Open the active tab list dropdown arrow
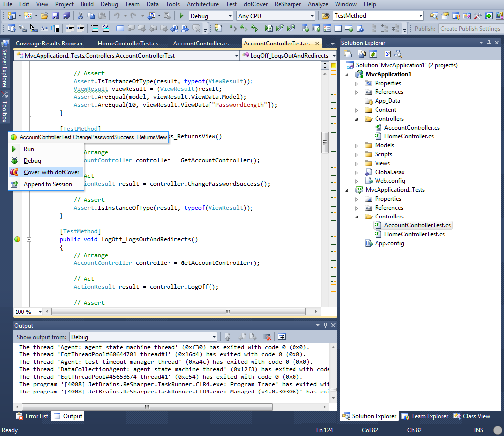504x436 pixels. coord(333,44)
